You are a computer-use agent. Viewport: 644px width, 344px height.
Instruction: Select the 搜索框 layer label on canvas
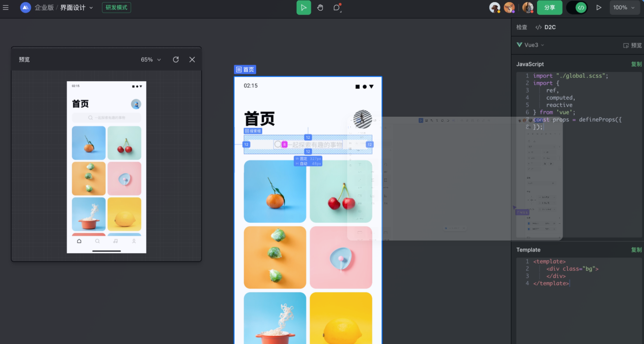tap(253, 131)
